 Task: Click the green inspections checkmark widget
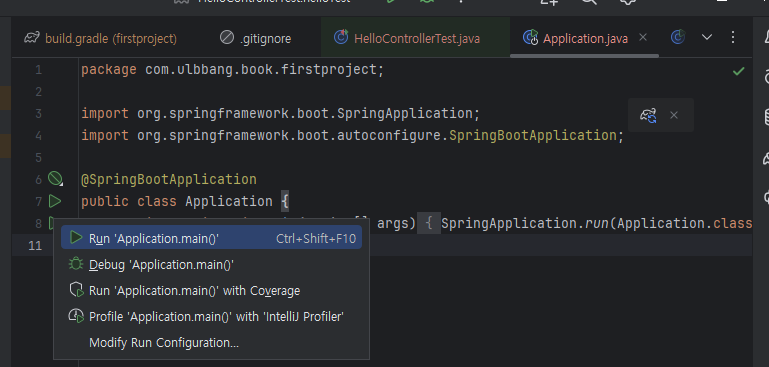[738, 72]
